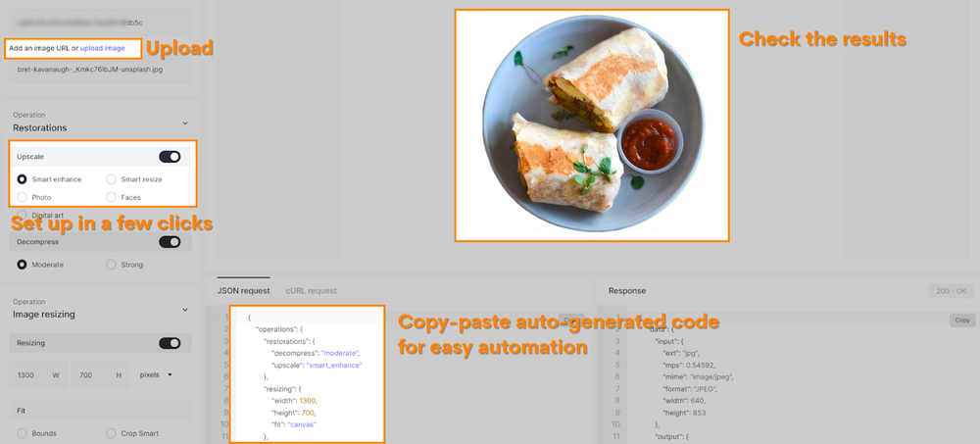Open the pixels unit dropdown
Image resolution: width=980 pixels, height=444 pixels.
(156, 375)
